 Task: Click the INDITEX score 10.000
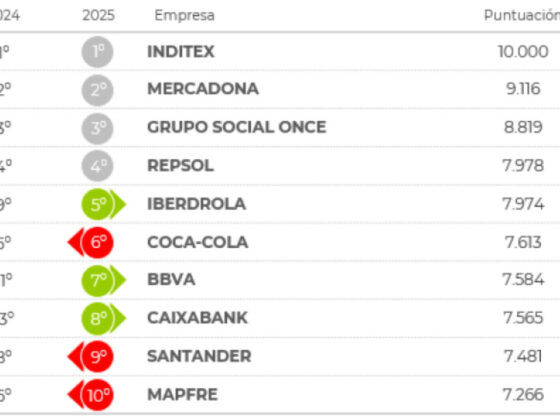523,52
